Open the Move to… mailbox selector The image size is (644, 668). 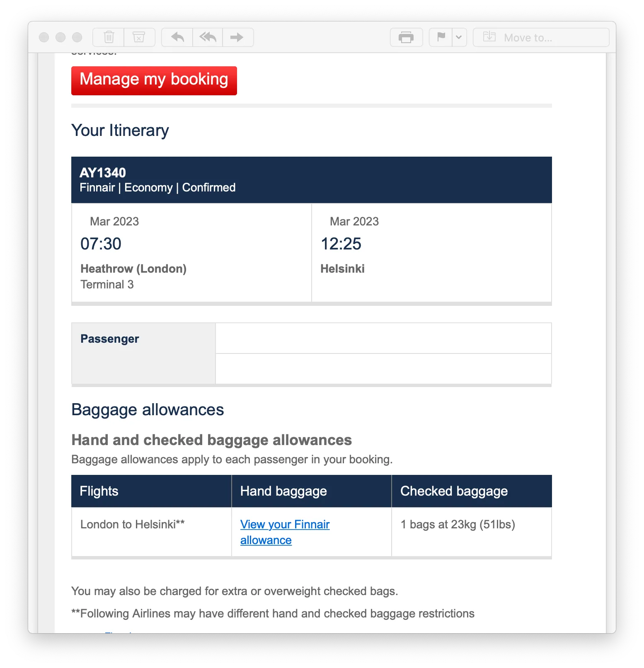point(541,37)
